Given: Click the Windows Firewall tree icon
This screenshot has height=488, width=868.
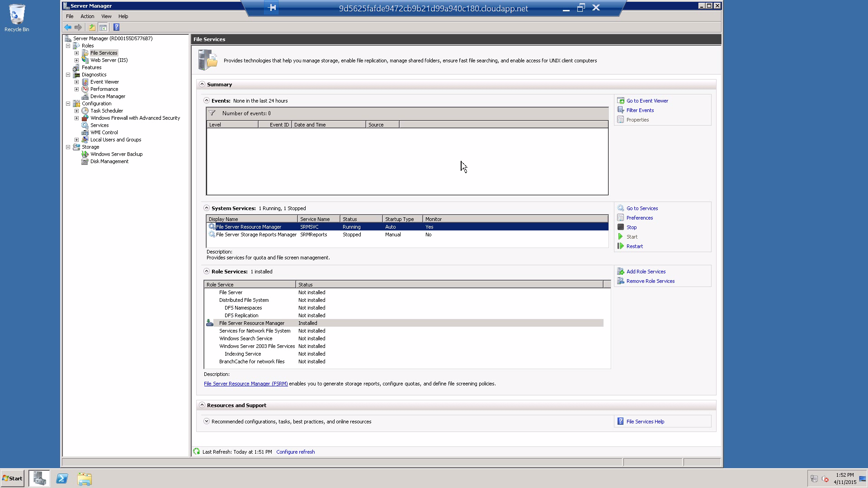Looking at the screenshot, I should [x=85, y=118].
